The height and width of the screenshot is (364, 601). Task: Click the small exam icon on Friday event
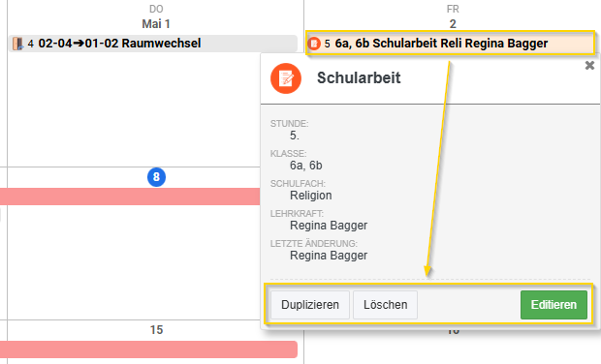[x=314, y=44]
